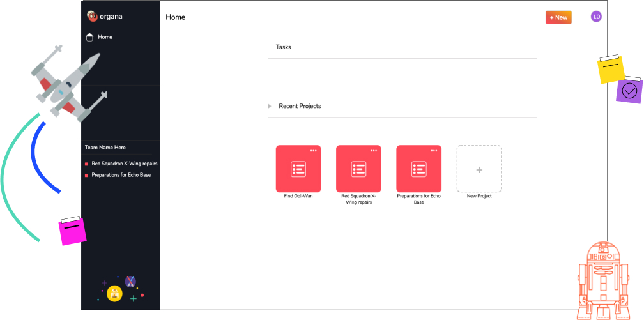Click the Home page title

[x=175, y=17]
